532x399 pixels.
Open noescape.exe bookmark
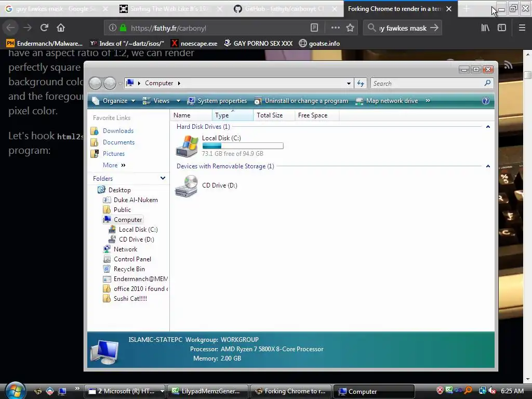pyautogui.click(x=194, y=44)
